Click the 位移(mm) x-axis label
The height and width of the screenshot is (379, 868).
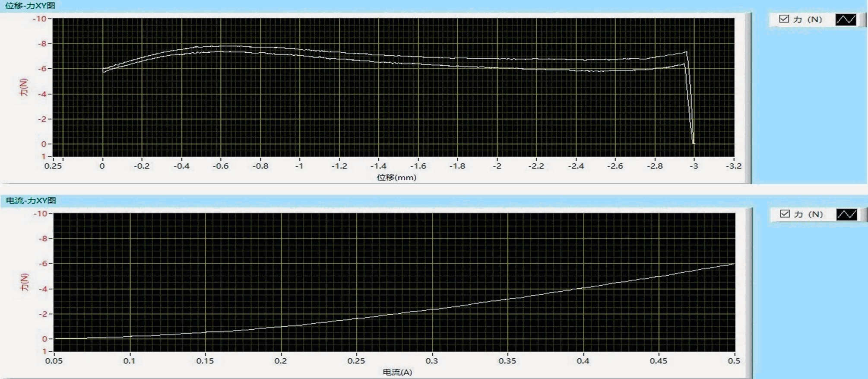[396, 177]
